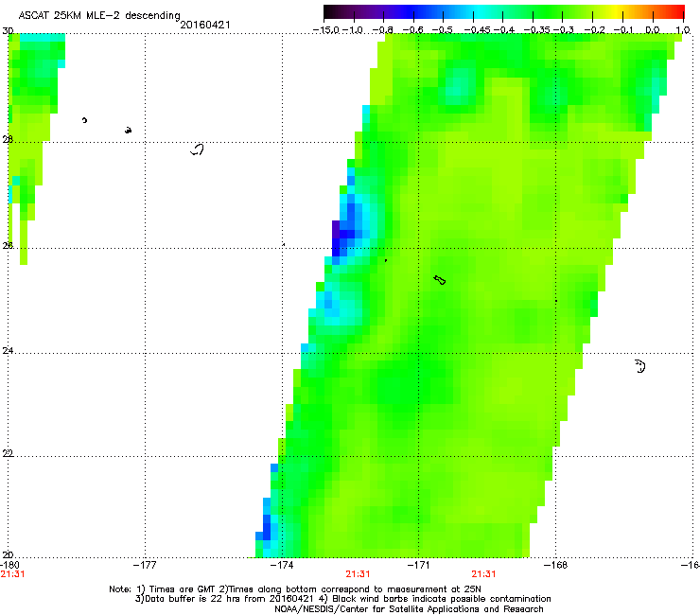Click the longitude label "-174"

pos(282,565)
